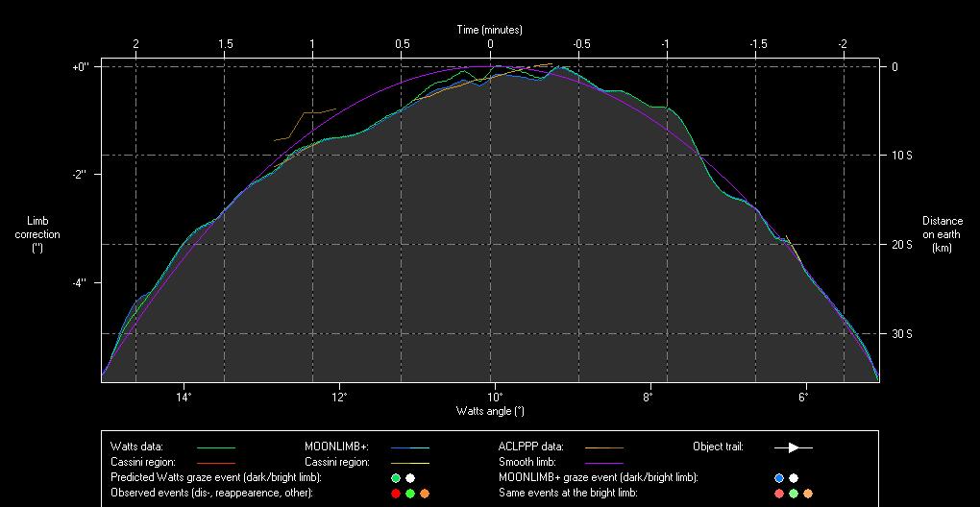The image size is (980, 507).
Task: Click the Object trail arrow icon
Action: pos(794,447)
